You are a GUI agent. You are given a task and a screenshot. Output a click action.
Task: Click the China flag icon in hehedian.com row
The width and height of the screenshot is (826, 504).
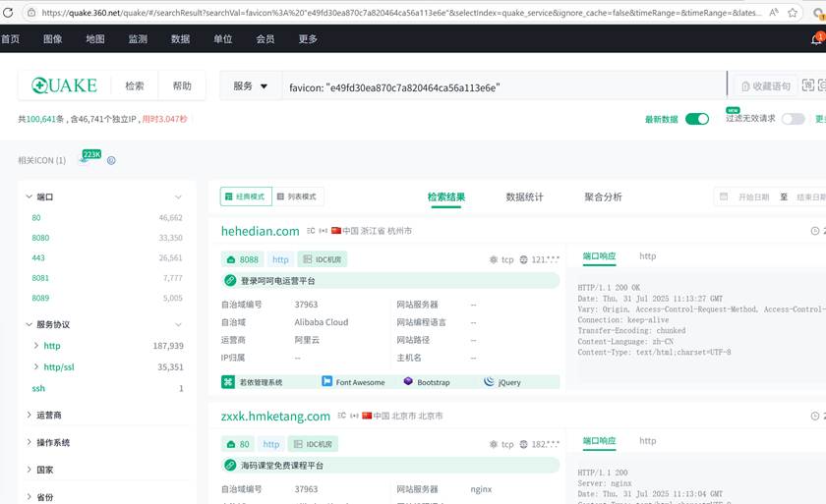click(x=336, y=231)
